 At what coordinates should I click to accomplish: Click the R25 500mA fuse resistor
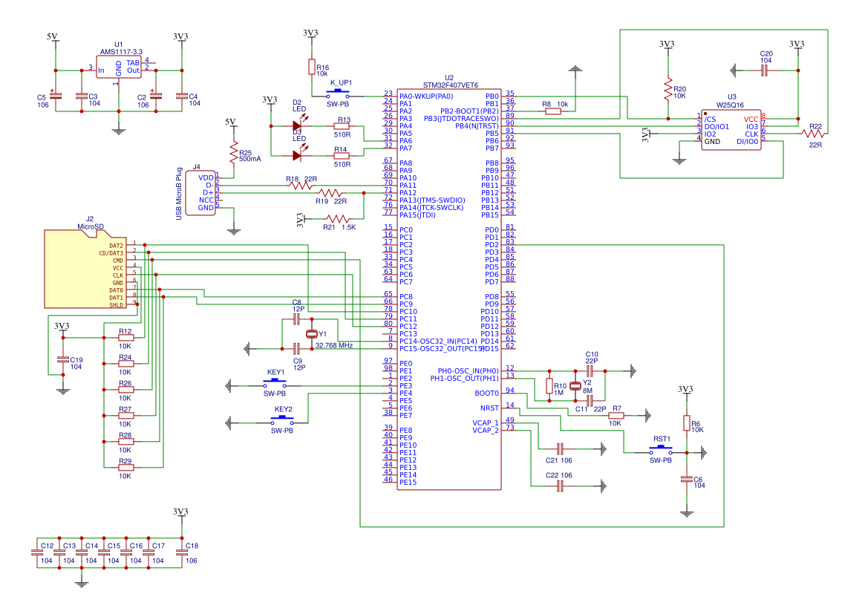(234, 151)
